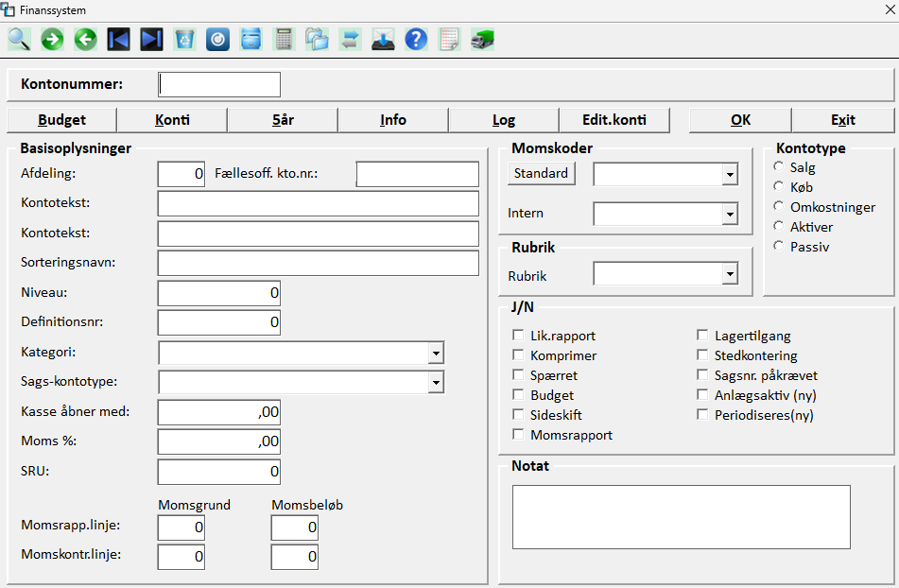Click the Niveau field

point(219,293)
